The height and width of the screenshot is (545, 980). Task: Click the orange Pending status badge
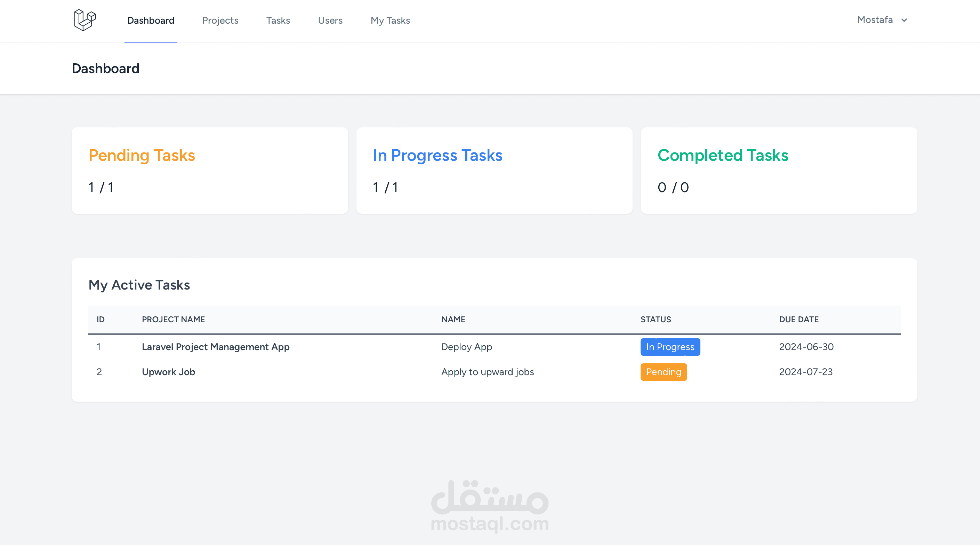pyautogui.click(x=664, y=372)
